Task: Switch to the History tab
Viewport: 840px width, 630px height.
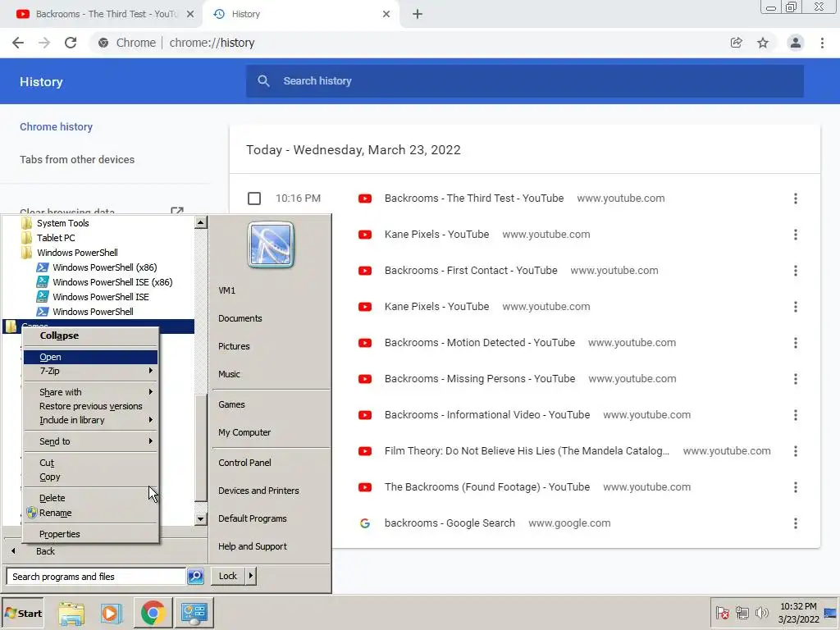Action: (x=302, y=14)
